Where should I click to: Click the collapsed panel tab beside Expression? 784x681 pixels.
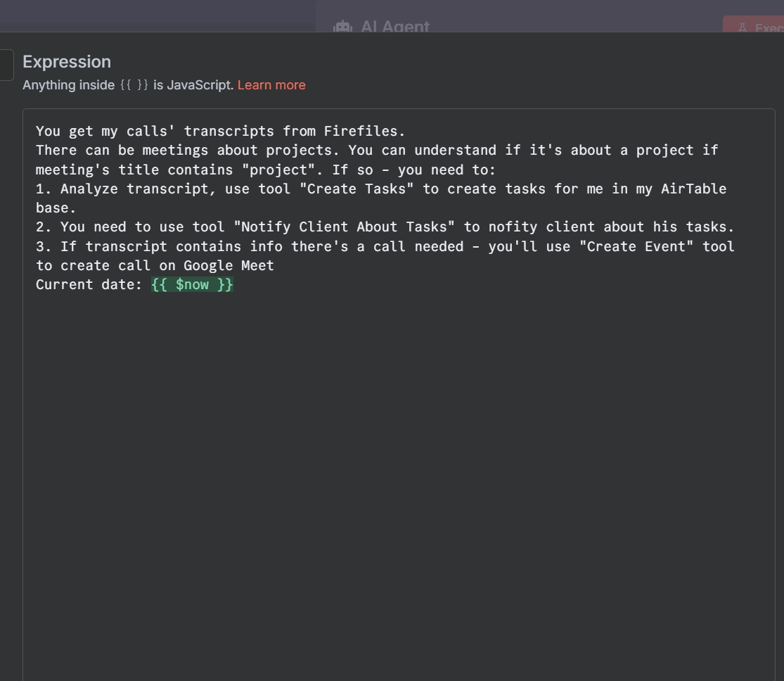(x=6, y=65)
